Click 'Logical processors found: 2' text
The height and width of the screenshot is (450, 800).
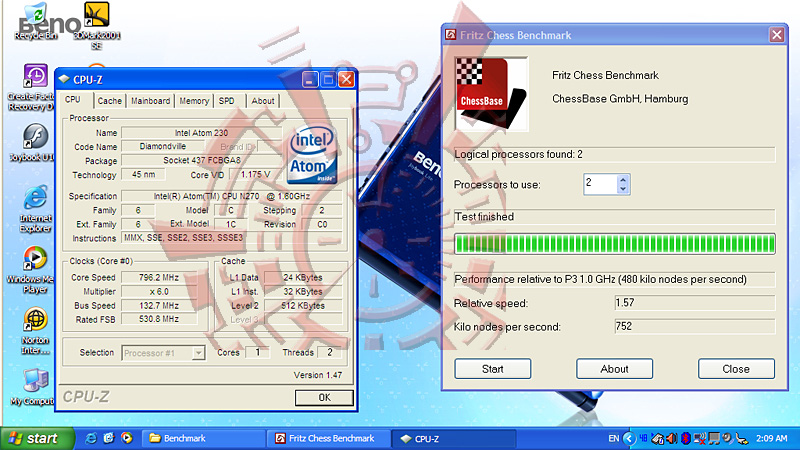(x=518, y=154)
